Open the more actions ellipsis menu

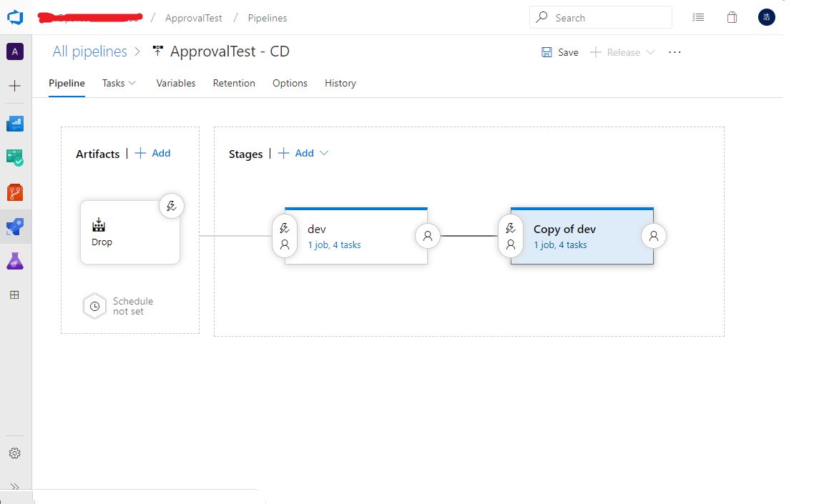pyautogui.click(x=675, y=52)
